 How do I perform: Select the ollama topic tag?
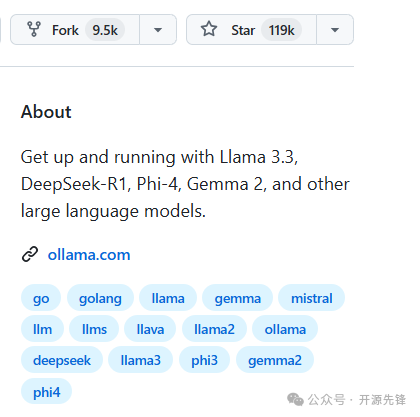coord(285,329)
